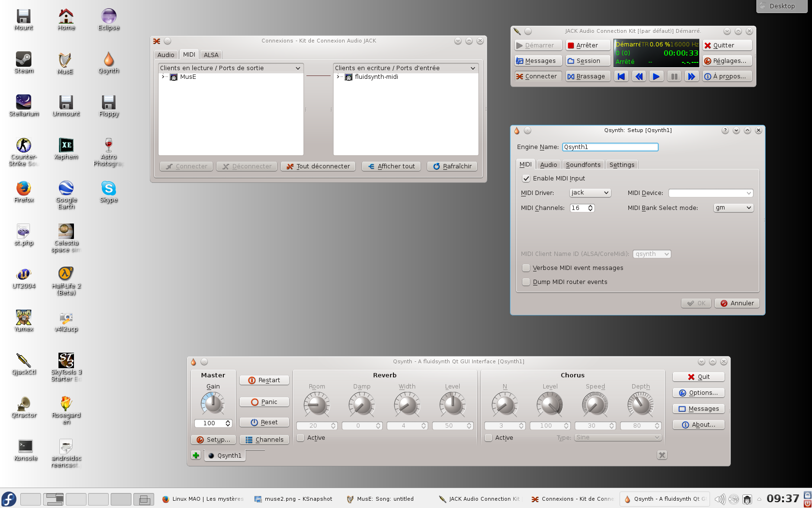Toggle Reverb Active checkbox
812x508 pixels.
[x=301, y=438]
